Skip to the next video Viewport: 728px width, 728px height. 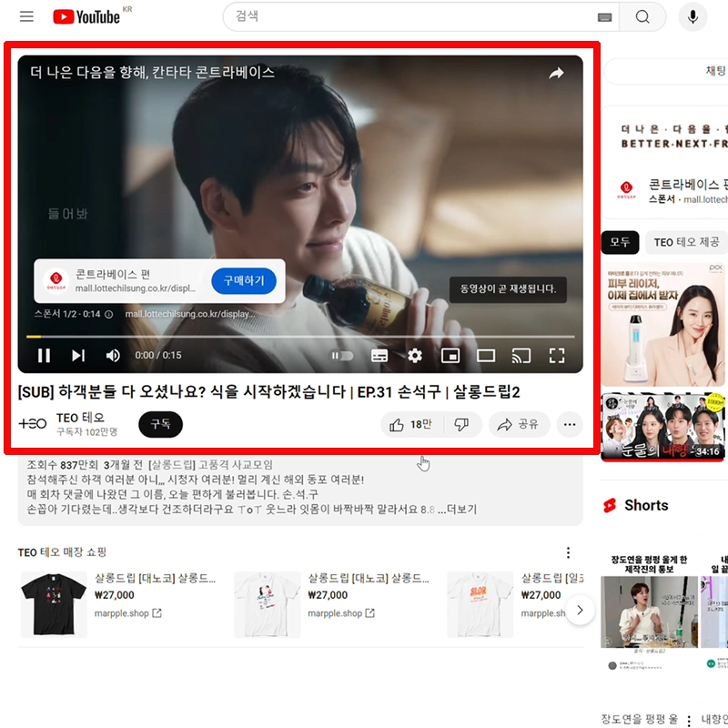pos(78,356)
